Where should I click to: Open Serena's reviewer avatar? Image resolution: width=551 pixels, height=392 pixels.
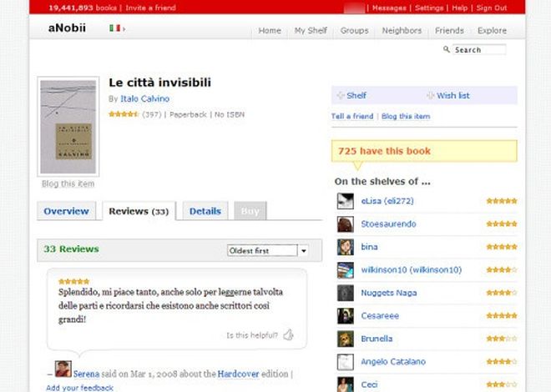(x=63, y=369)
